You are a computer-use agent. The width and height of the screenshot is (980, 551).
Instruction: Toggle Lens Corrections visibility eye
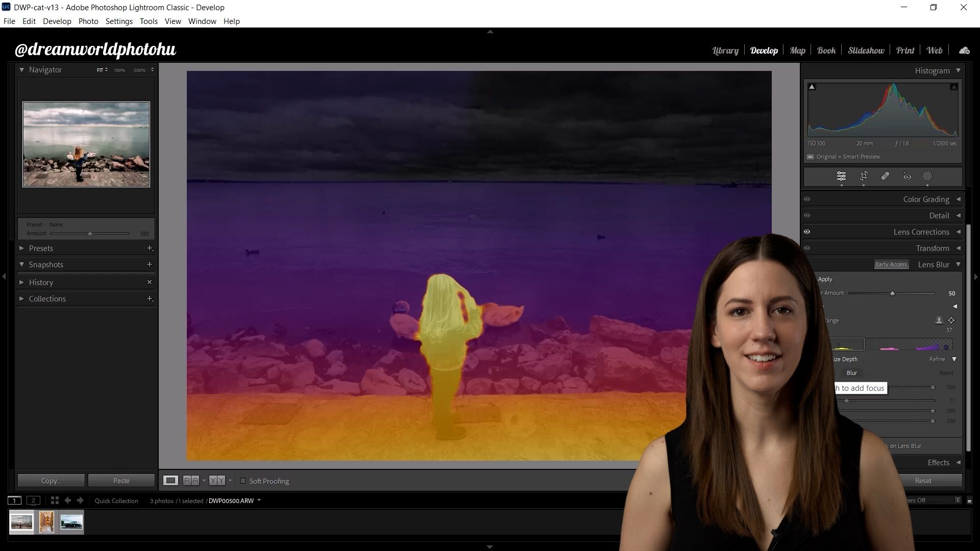pyautogui.click(x=807, y=232)
